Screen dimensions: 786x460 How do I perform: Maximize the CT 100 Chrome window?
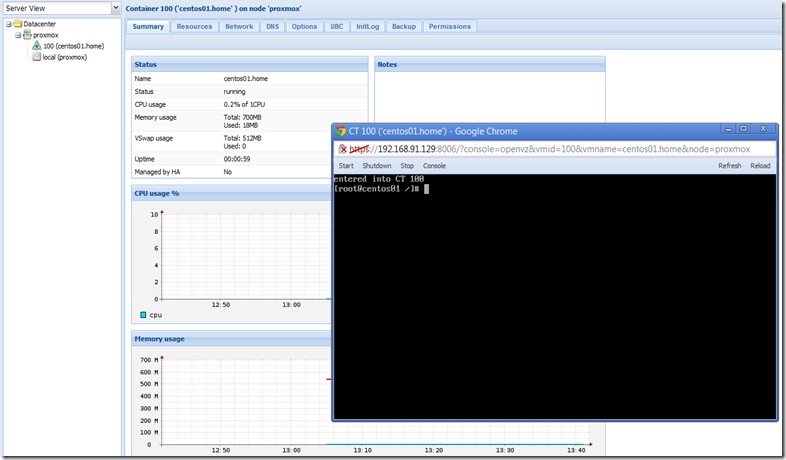[x=743, y=129]
